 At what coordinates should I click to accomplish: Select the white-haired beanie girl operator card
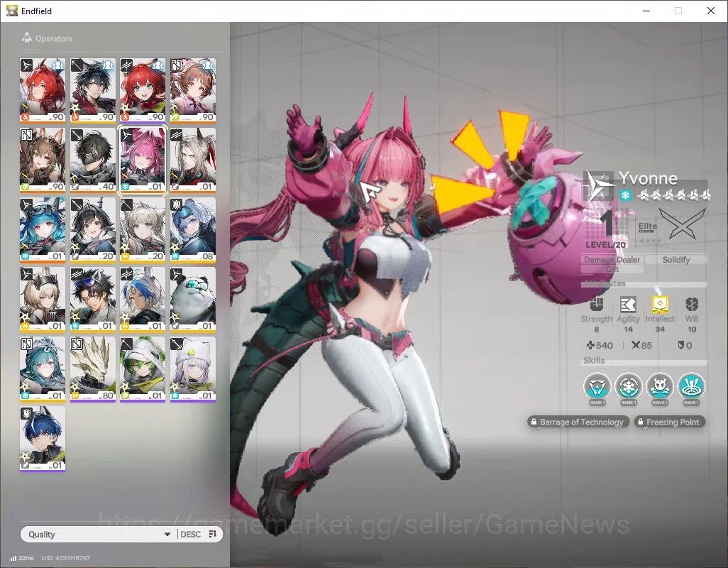(193, 368)
